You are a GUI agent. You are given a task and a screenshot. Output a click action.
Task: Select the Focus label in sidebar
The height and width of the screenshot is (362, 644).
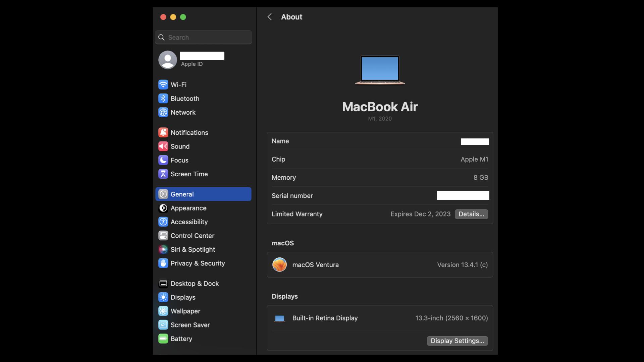[x=179, y=160]
